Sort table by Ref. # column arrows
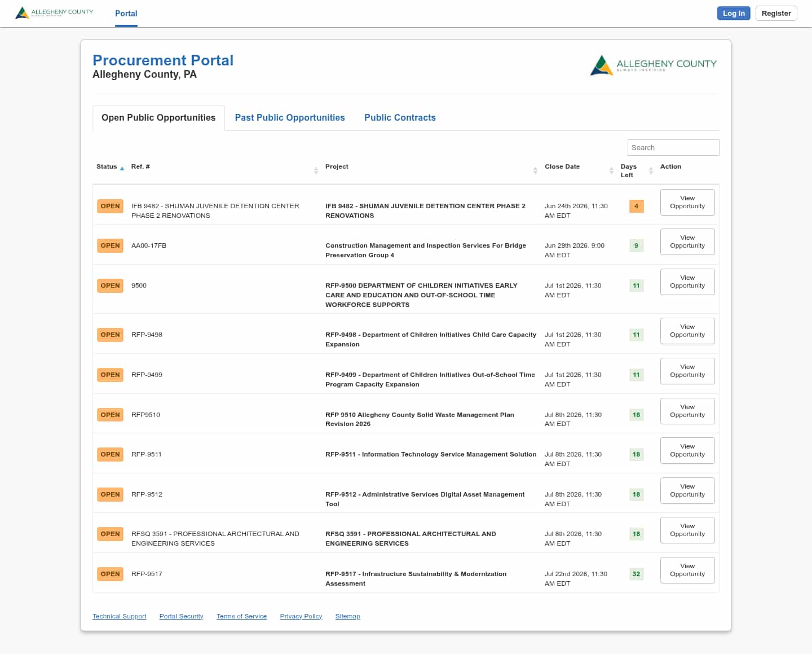Viewport: 812px width, 654px height. [x=316, y=170]
